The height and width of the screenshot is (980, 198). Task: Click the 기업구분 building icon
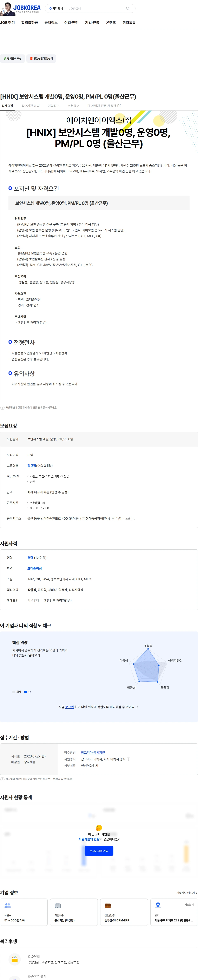click(x=58, y=905)
